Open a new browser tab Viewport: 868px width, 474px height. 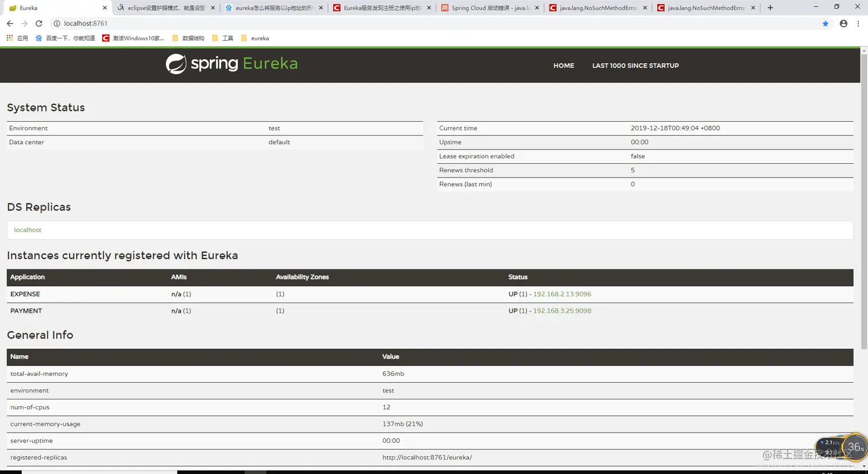pos(770,8)
